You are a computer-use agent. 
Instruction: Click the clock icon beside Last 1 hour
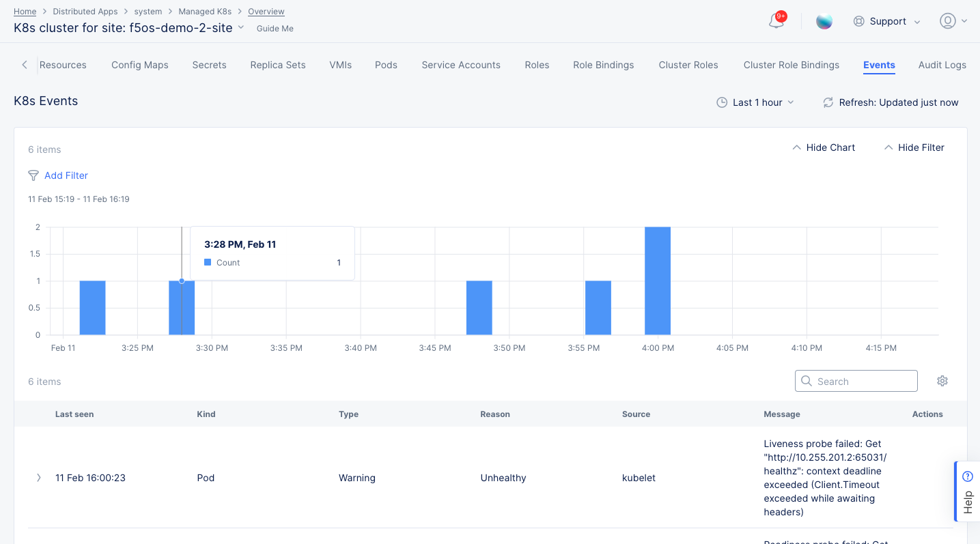[721, 102]
